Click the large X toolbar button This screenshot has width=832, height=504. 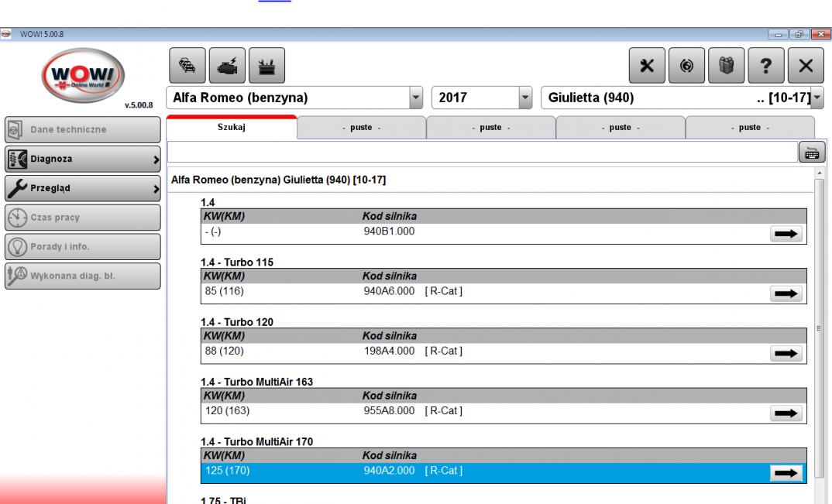pyautogui.click(x=806, y=65)
